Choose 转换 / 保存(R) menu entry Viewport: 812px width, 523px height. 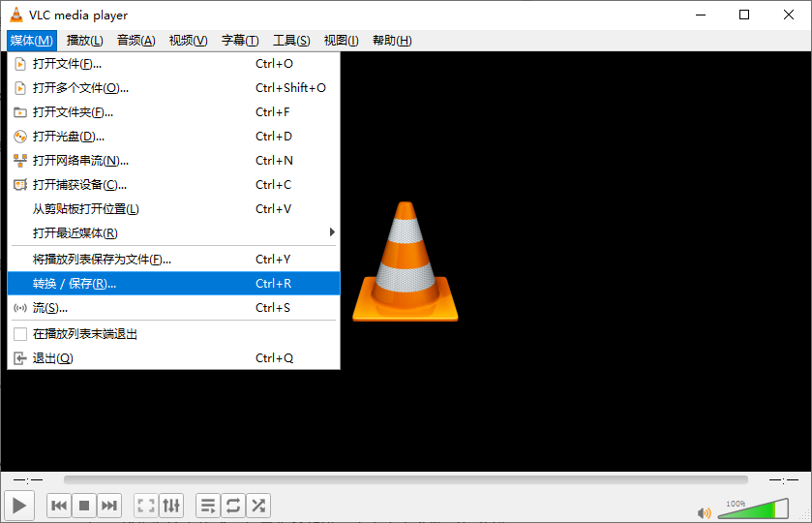[173, 284]
